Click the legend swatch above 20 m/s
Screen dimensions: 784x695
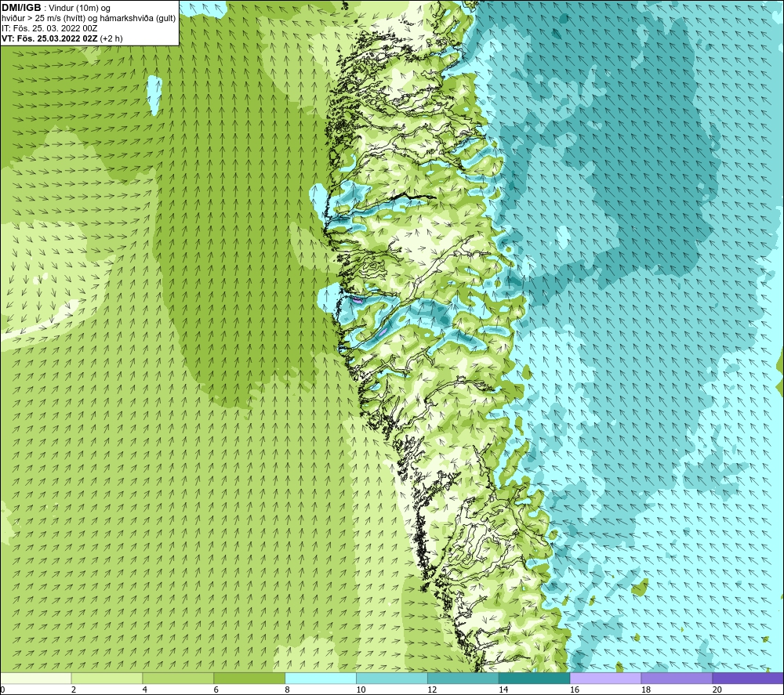pos(748,678)
